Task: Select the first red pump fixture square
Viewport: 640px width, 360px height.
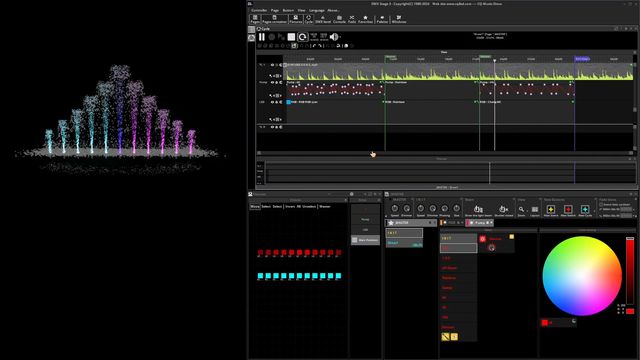Action: pos(260,253)
